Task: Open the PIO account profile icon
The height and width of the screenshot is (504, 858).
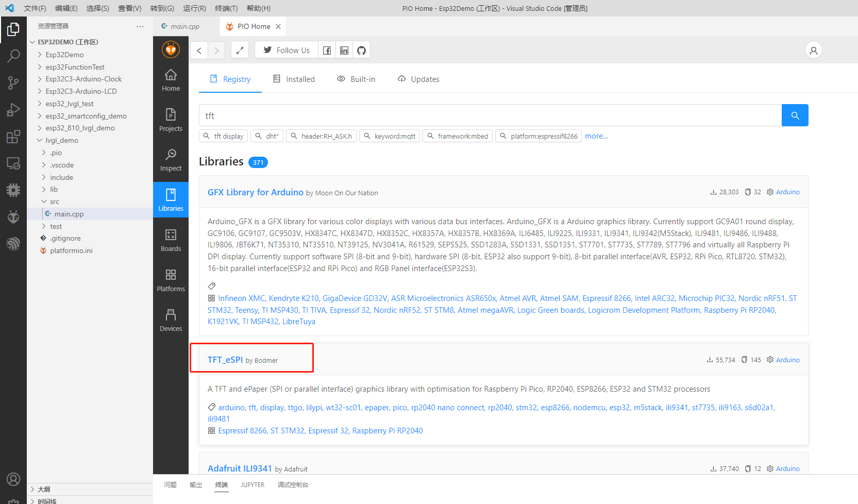Action: [x=813, y=50]
